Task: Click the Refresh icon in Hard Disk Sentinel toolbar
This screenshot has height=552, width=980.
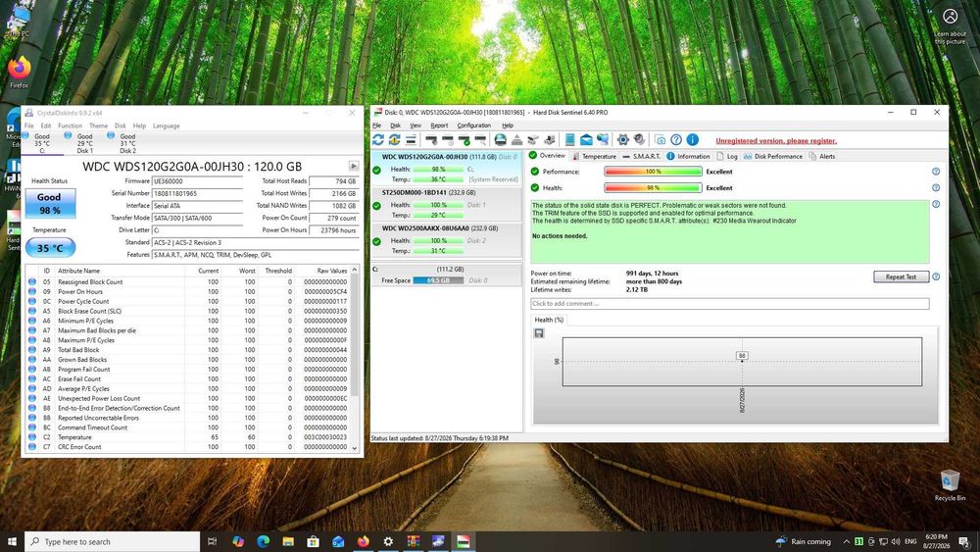Action: tap(378, 140)
